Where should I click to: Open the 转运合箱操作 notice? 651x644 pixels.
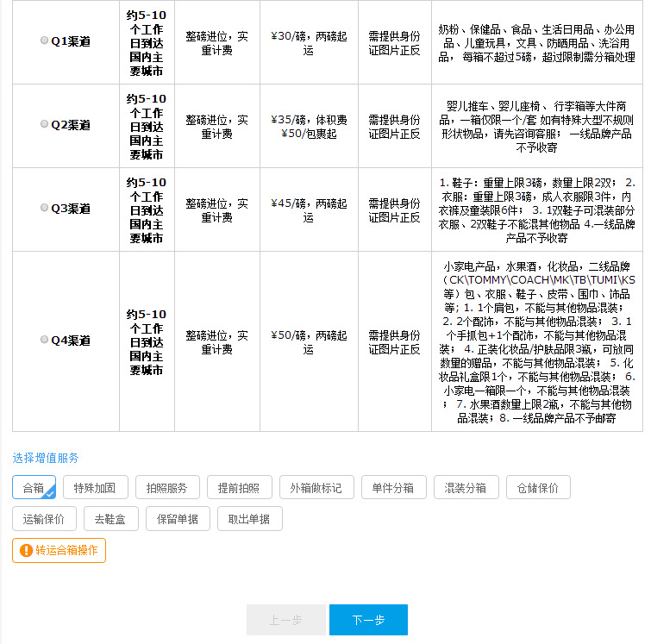tap(59, 551)
